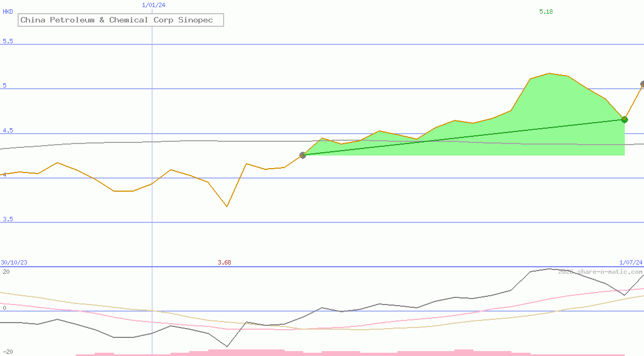644x356 pixels.
Task: Select the gray trend start marker dot
Action: [x=303, y=155]
